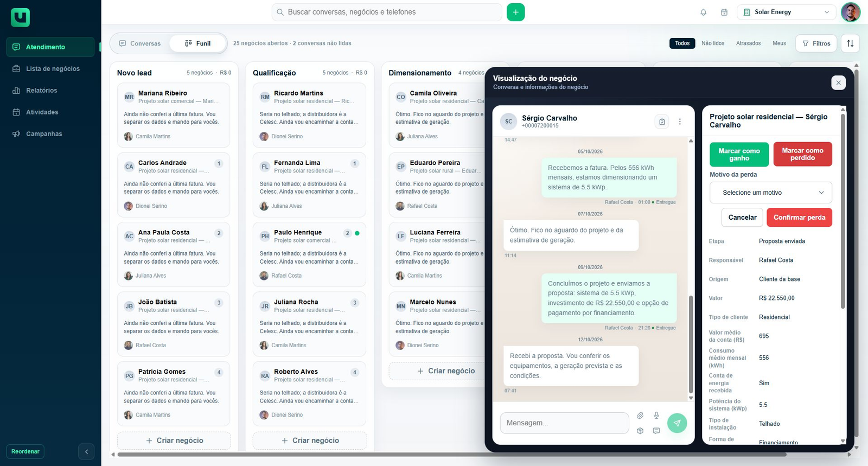Collapse the sidebar with chevron button
The width and height of the screenshot is (868, 466).
click(86, 451)
